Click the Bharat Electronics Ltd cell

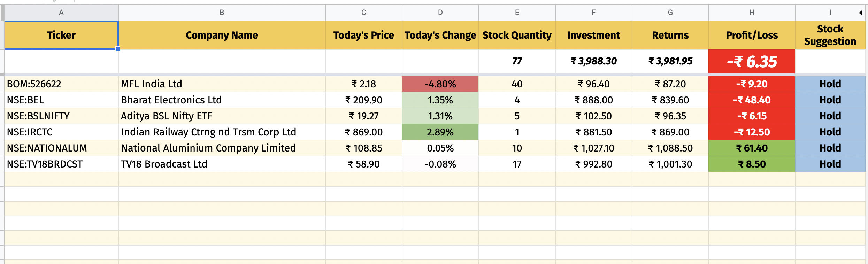[222, 100]
